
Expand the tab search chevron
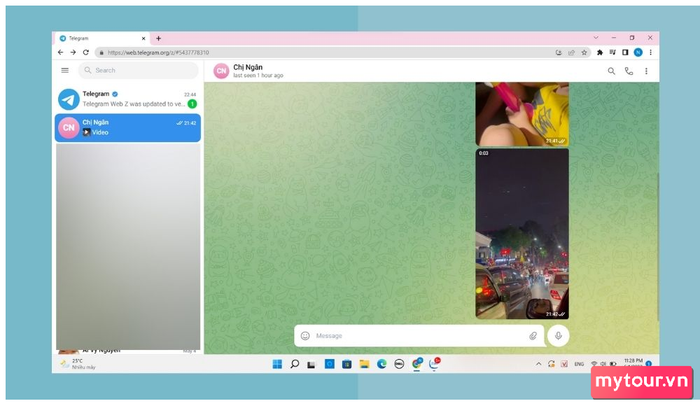tap(596, 38)
